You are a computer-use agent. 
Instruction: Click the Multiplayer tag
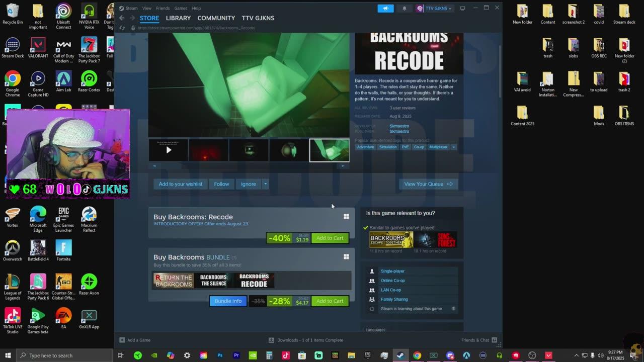(438, 147)
